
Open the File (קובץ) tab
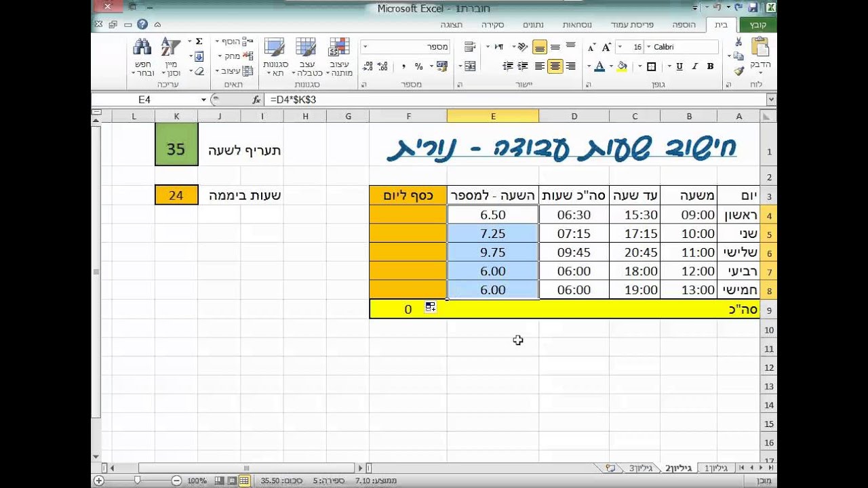[x=759, y=24]
